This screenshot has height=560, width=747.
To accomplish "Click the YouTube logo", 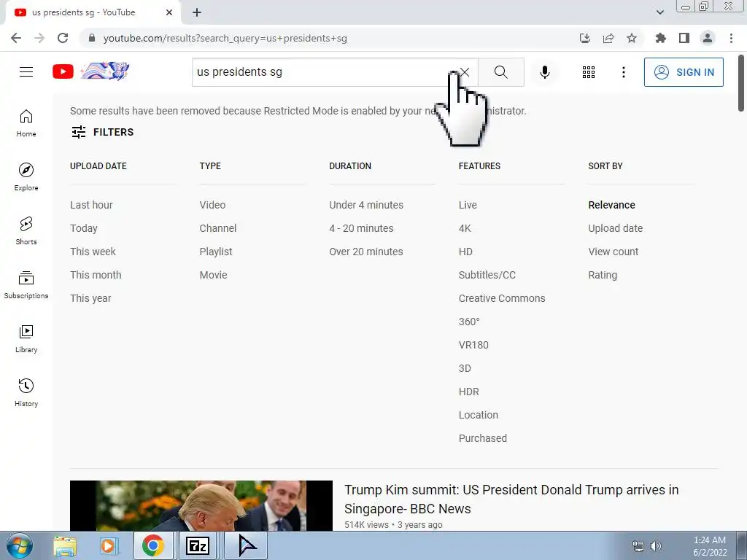I will pos(63,72).
